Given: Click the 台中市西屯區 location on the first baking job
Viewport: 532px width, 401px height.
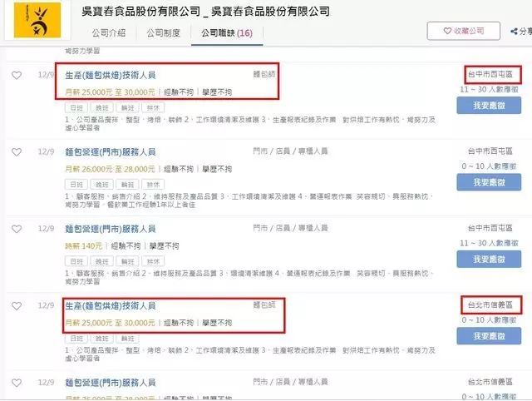Looking at the screenshot, I should 490,74.
